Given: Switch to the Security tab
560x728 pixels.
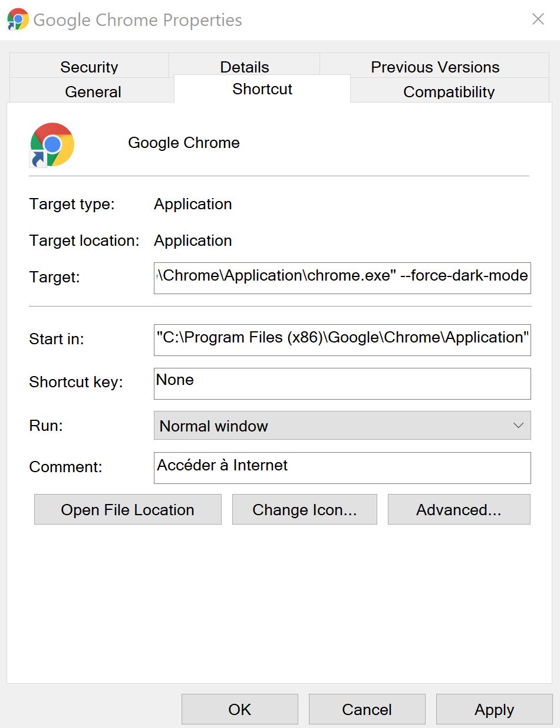Looking at the screenshot, I should click(x=89, y=67).
